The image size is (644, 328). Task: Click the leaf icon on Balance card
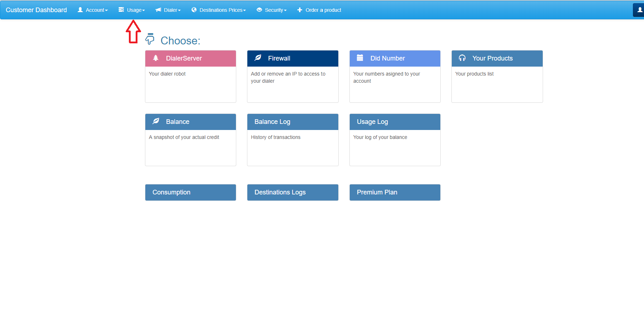(156, 121)
